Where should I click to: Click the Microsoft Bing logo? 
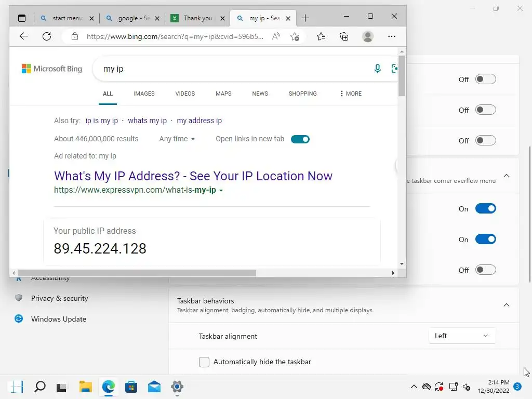pos(52,69)
